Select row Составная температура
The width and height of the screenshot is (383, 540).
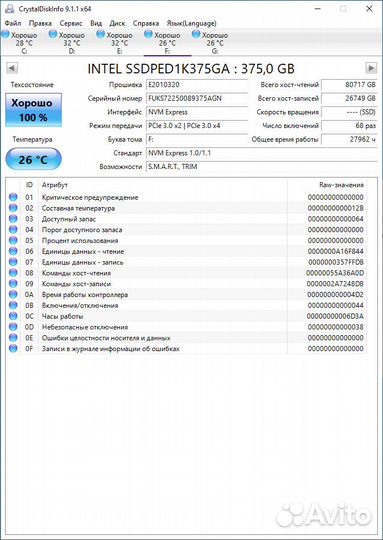coord(187,208)
